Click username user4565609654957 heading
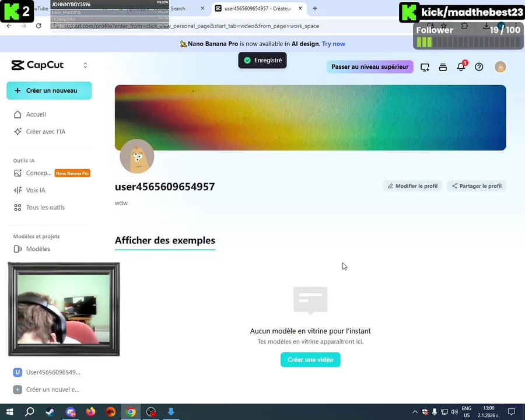Image resolution: width=525 pixels, height=420 pixels. coord(164,187)
